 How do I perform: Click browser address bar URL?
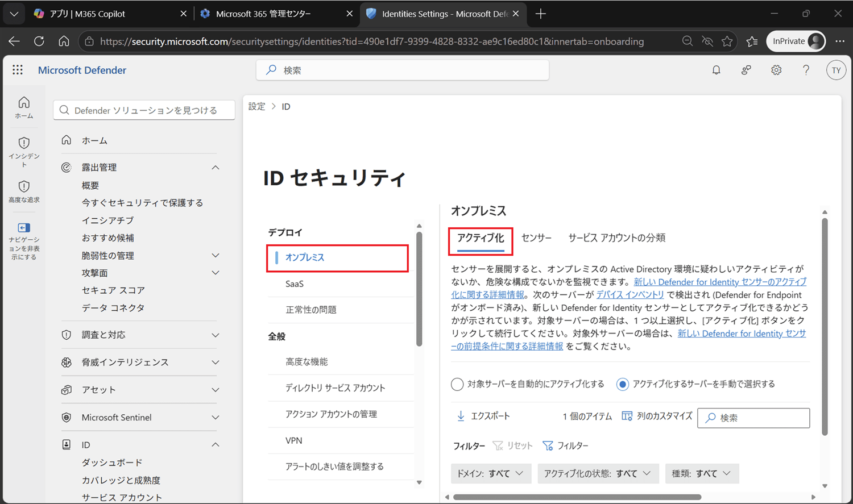coord(372,41)
